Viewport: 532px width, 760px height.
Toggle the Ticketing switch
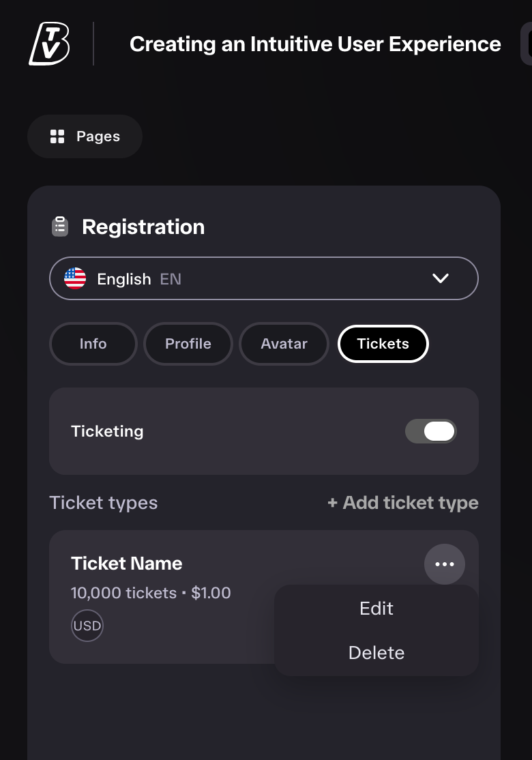pyautogui.click(x=431, y=431)
